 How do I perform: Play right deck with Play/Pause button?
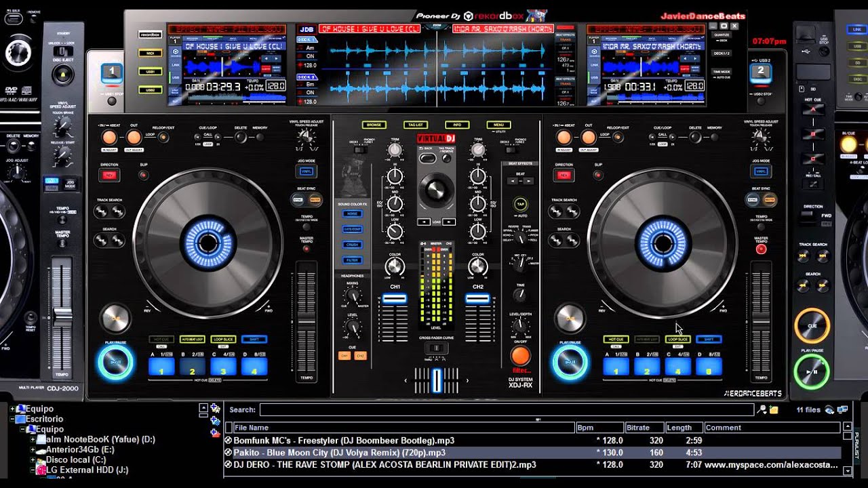pyautogui.click(x=570, y=362)
